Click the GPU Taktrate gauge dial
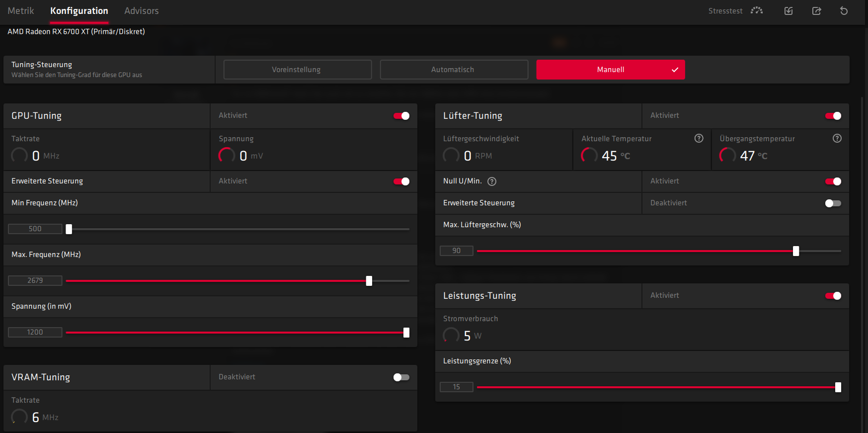Viewport: 868px width, 433px height. 19,156
